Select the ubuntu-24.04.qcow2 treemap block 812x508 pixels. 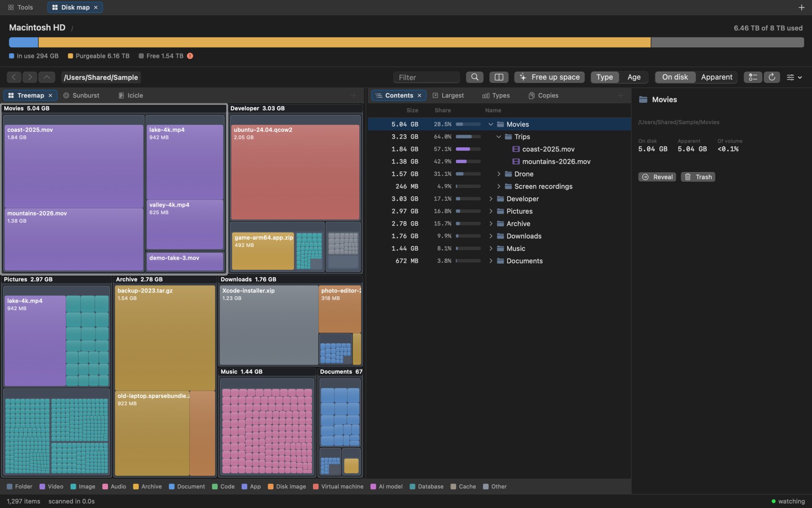pyautogui.click(x=295, y=172)
